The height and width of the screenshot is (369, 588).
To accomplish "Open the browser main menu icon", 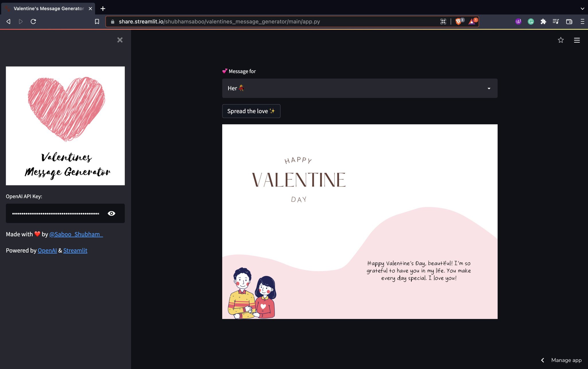I will pyautogui.click(x=582, y=22).
